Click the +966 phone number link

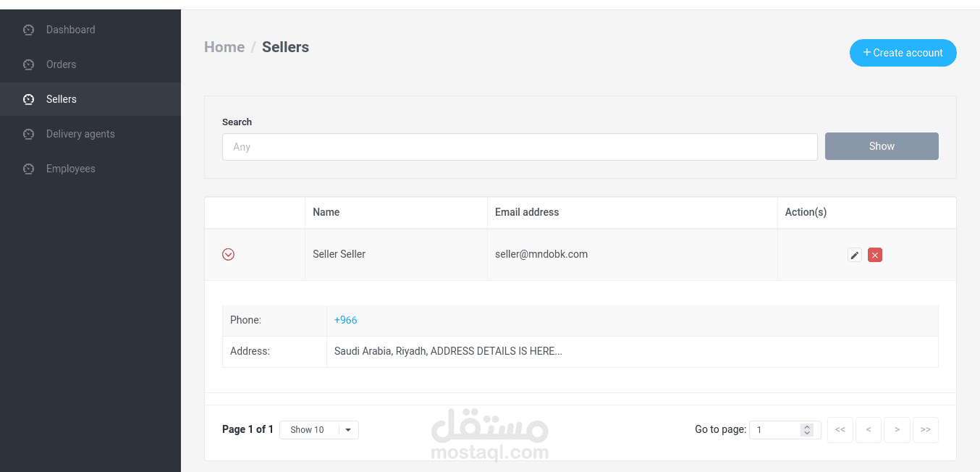(x=345, y=320)
